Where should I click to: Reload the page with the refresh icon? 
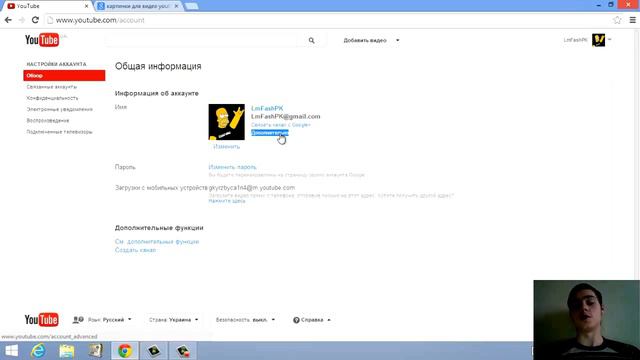[35, 20]
